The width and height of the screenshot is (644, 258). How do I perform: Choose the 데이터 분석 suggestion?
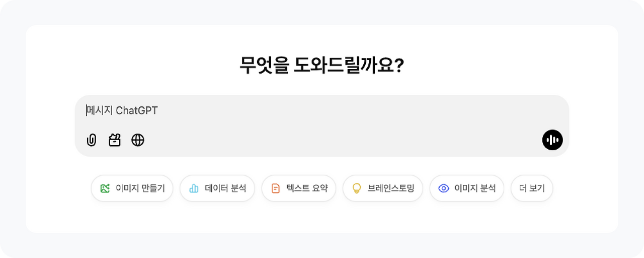pyautogui.click(x=217, y=188)
